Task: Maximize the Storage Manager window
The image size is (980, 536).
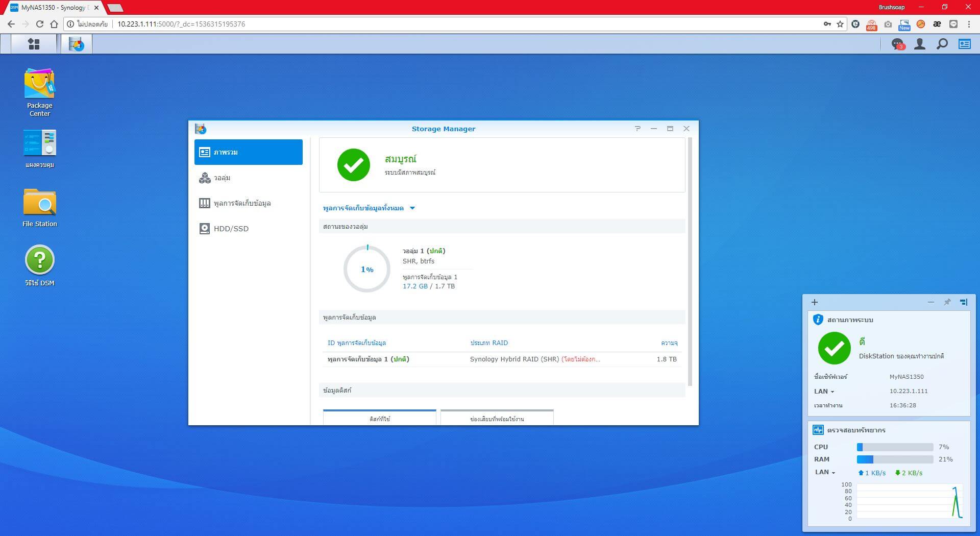Action: tap(670, 129)
